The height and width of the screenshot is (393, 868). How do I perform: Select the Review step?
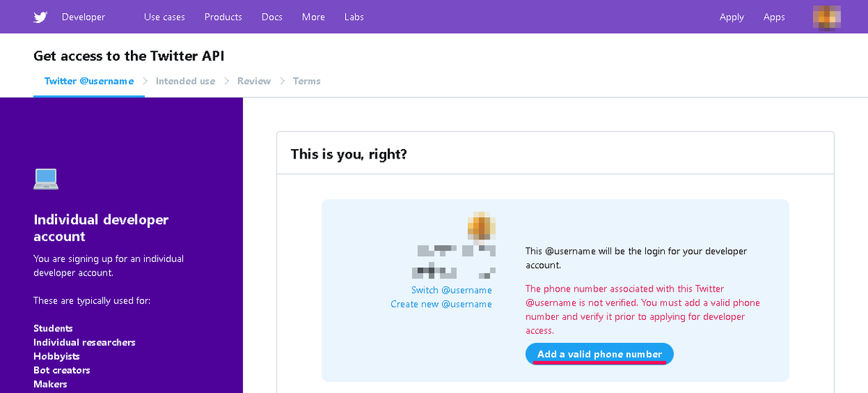pyautogui.click(x=254, y=81)
